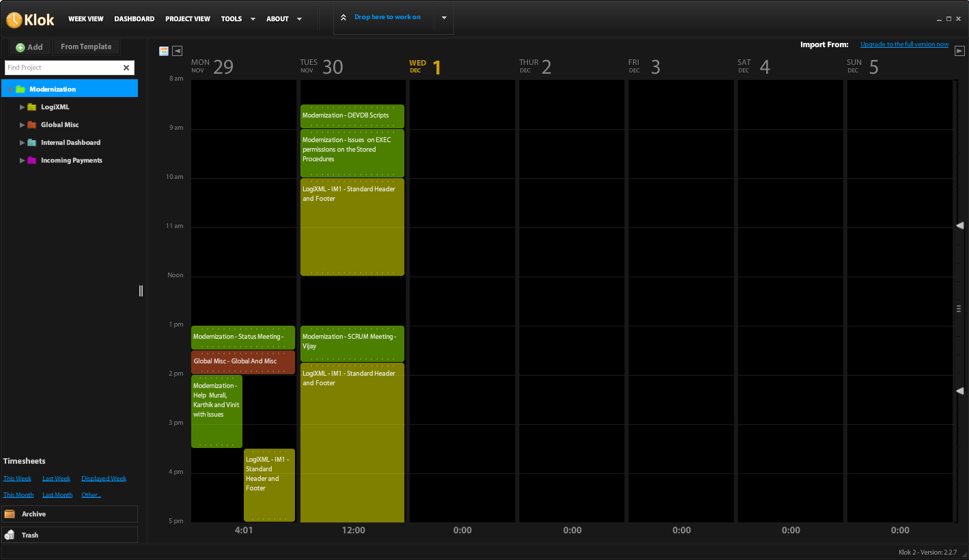The image size is (969, 560).
Task: Advance to next week with right arrow
Action: click(959, 51)
